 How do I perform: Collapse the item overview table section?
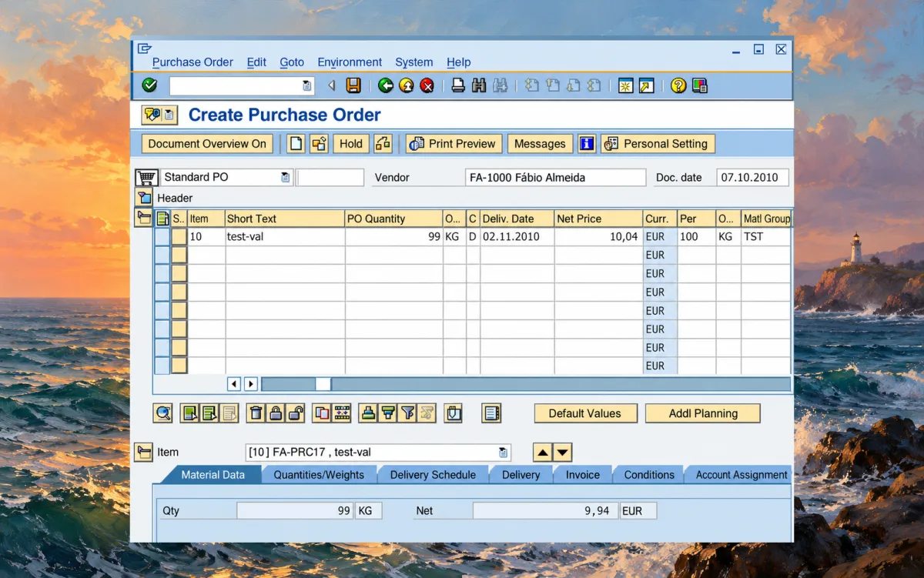(x=143, y=219)
